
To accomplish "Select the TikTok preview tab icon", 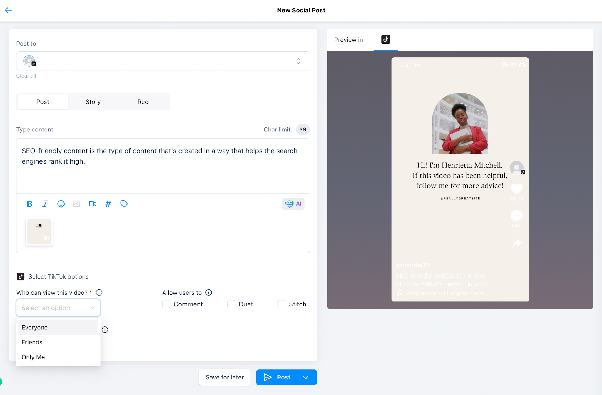I will click(x=385, y=39).
